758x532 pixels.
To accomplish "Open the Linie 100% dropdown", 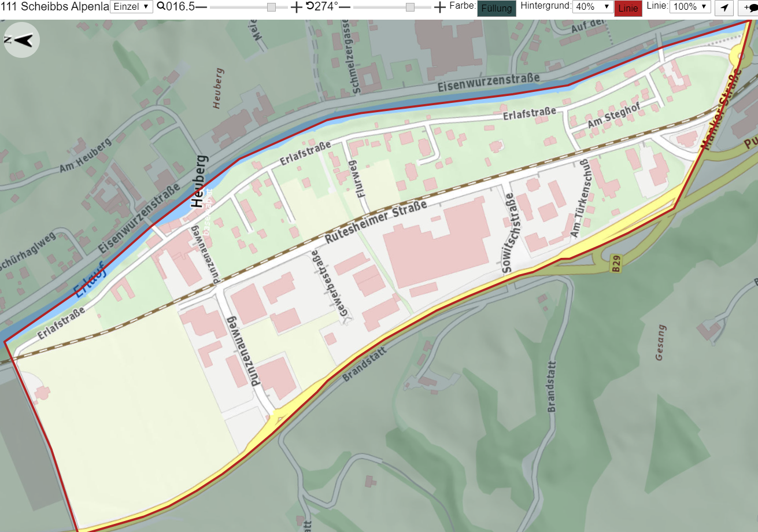I will (690, 7).
